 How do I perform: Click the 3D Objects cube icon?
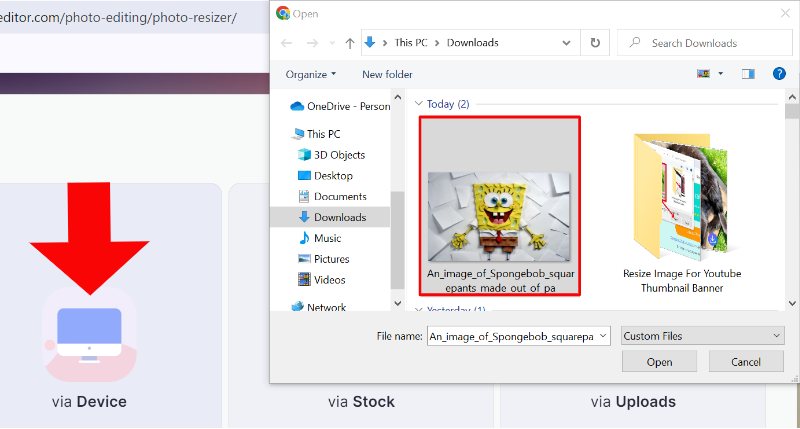click(304, 154)
